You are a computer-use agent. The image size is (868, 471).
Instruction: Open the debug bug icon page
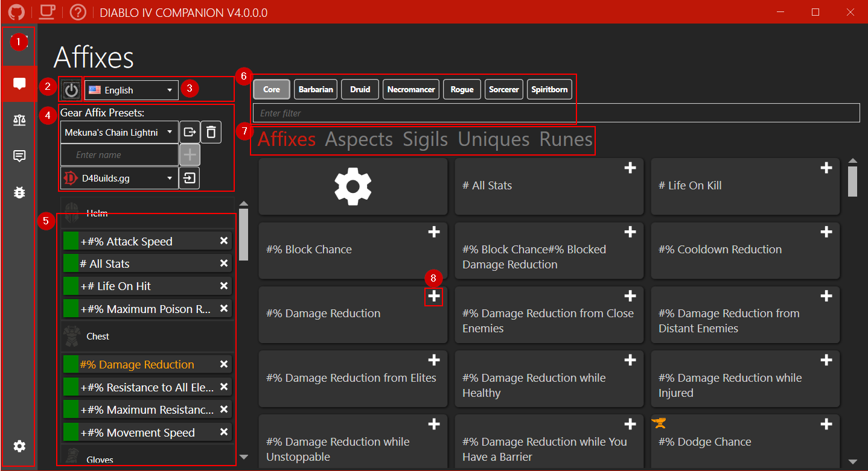pos(19,192)
